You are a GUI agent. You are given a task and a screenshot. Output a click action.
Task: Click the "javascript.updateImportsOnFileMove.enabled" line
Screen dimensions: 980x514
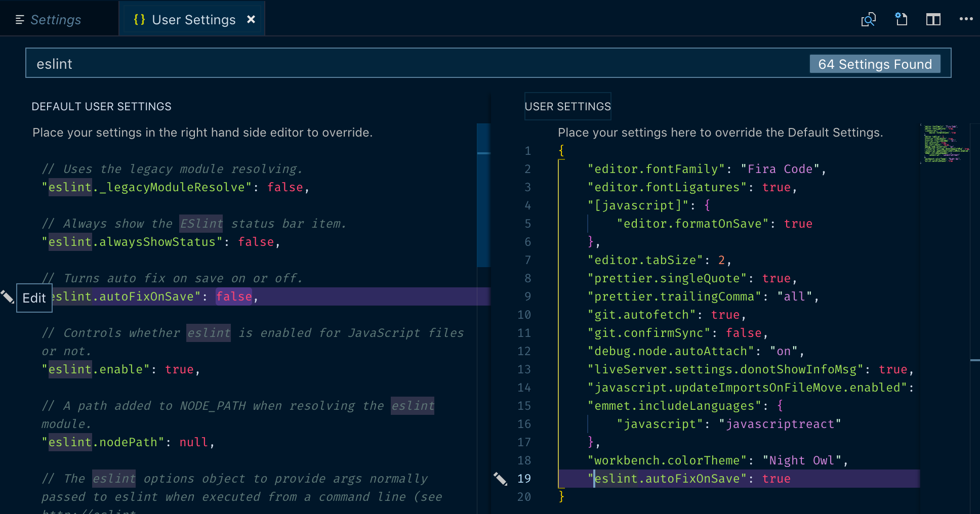pos(751,388)
